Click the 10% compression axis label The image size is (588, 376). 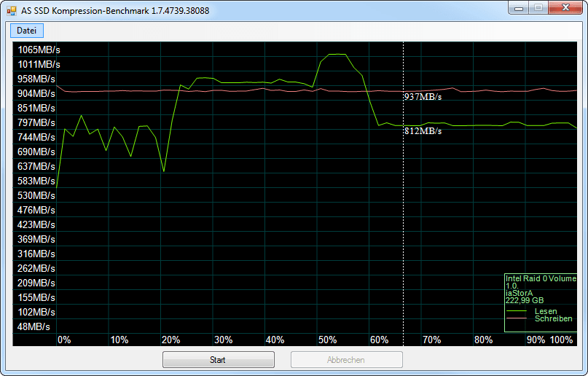[119, 340]
